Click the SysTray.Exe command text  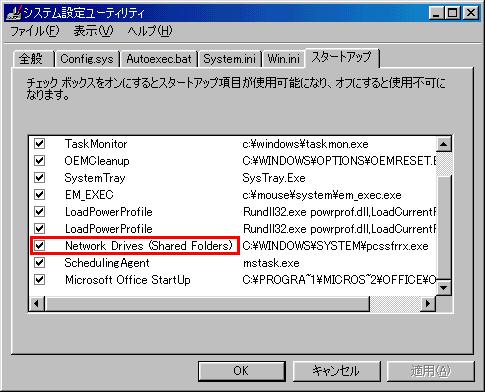pos(274,178)
